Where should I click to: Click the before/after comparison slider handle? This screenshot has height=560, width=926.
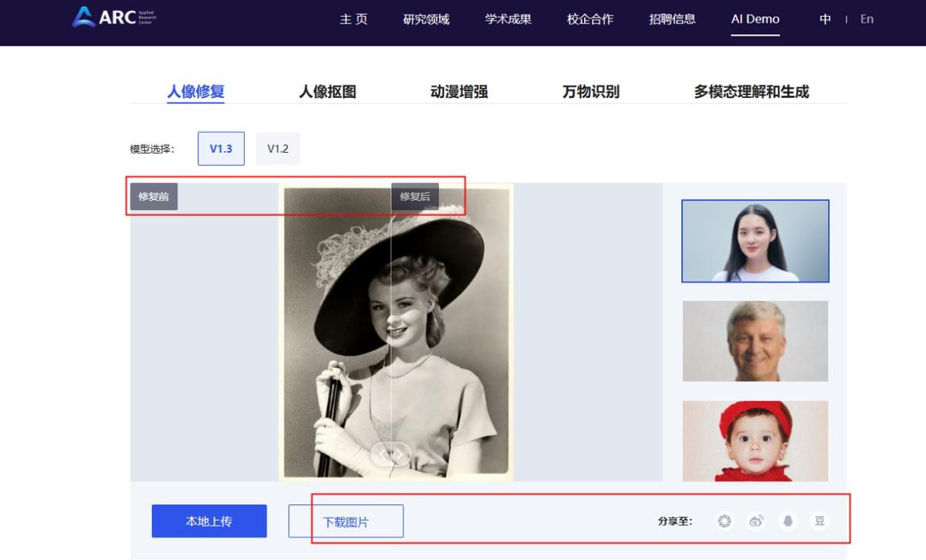[391, 454]
